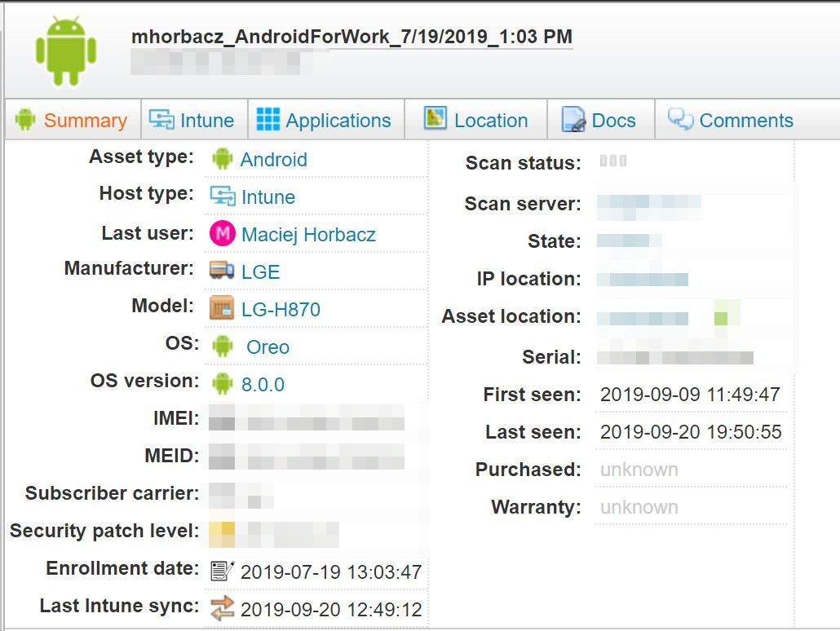Select the last Intune sync value 2019-09-20 12:49:12
Screen dimensions: 840x631
pyautogui.click(x=331, y=610)
